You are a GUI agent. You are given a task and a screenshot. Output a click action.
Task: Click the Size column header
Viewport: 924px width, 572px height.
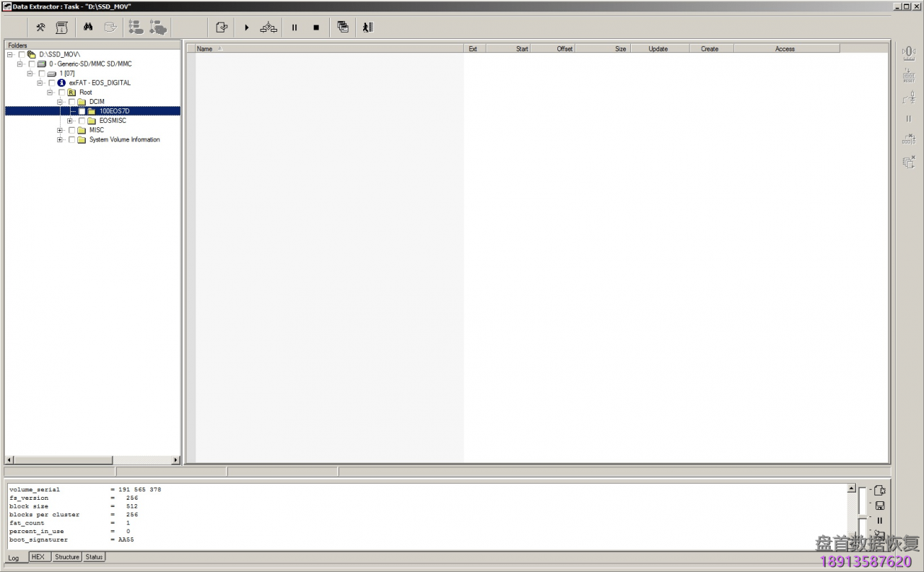620,49
